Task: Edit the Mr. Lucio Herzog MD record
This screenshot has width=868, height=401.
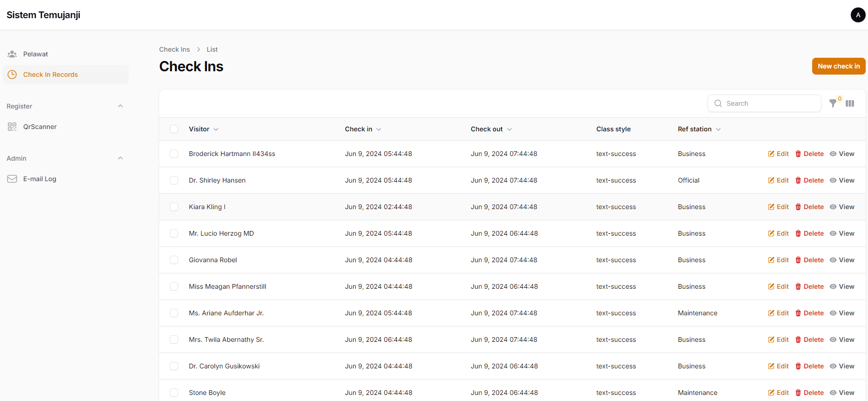Action: tap(778, 233)
